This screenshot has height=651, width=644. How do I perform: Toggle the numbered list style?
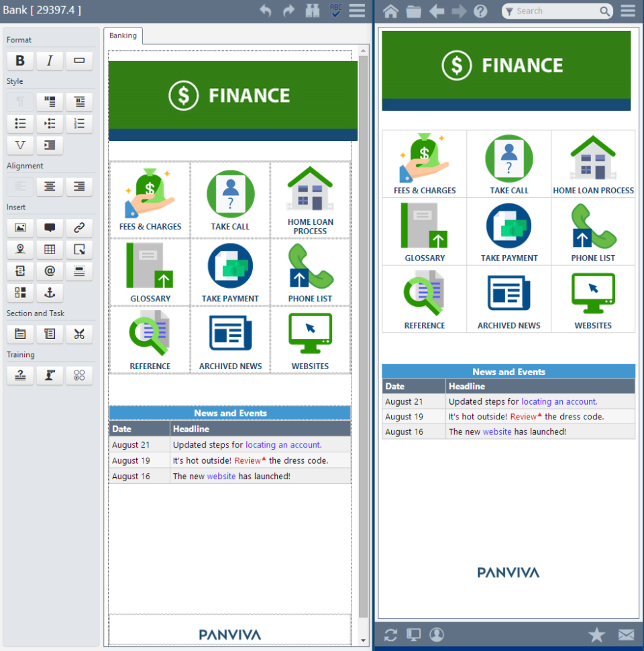79,123
